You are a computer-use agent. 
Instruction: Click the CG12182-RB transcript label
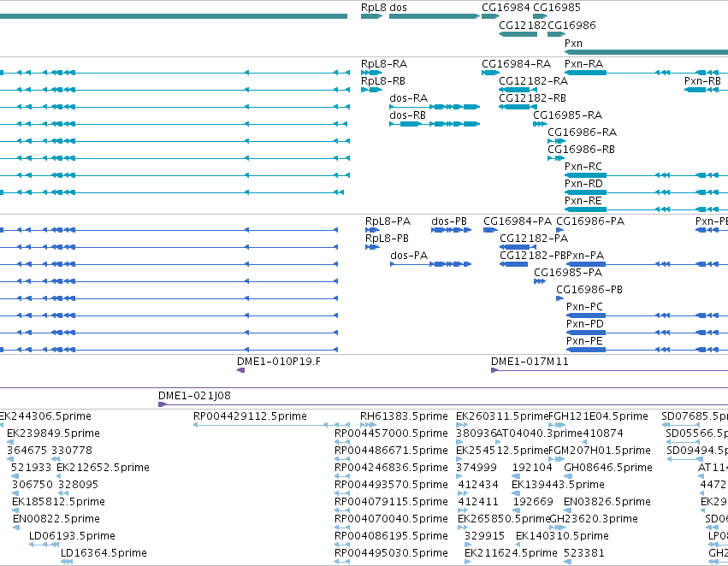(533, 98)
